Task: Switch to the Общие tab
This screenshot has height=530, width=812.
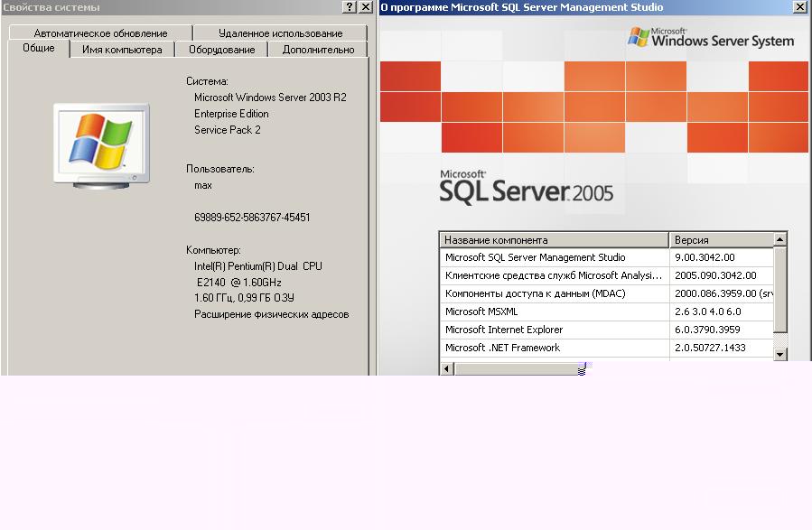Action: pyautogui.click(x=39, y=49)
